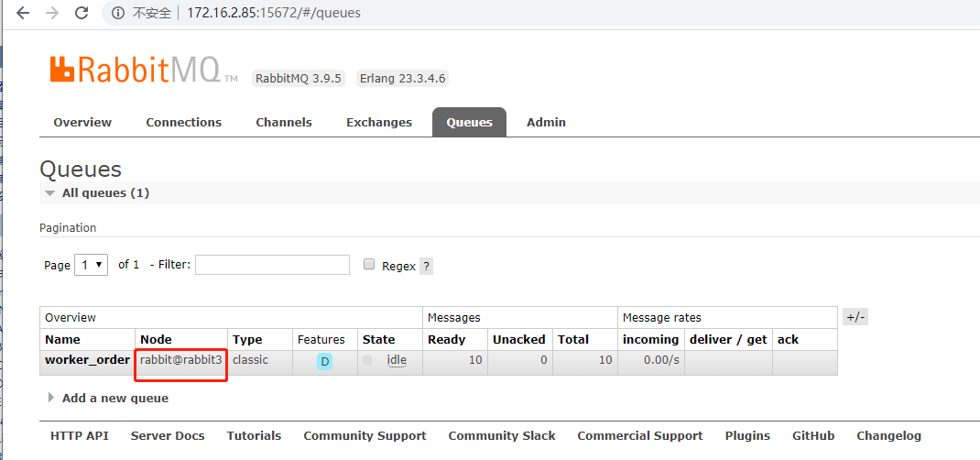Screen dimensions: 980x460
Task: Click the +/- columns button
Action: (x=855, y=317)
